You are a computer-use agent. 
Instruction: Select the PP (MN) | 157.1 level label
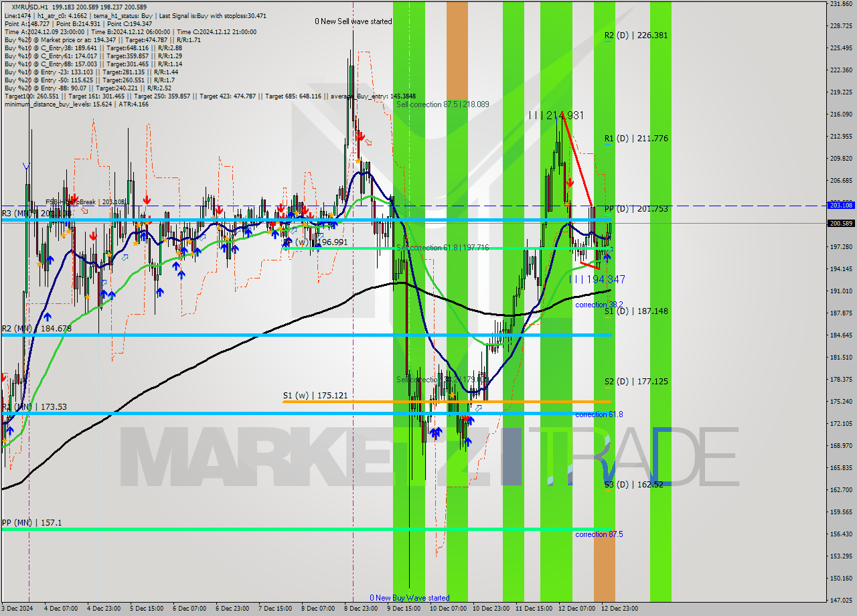pos(31,522)
